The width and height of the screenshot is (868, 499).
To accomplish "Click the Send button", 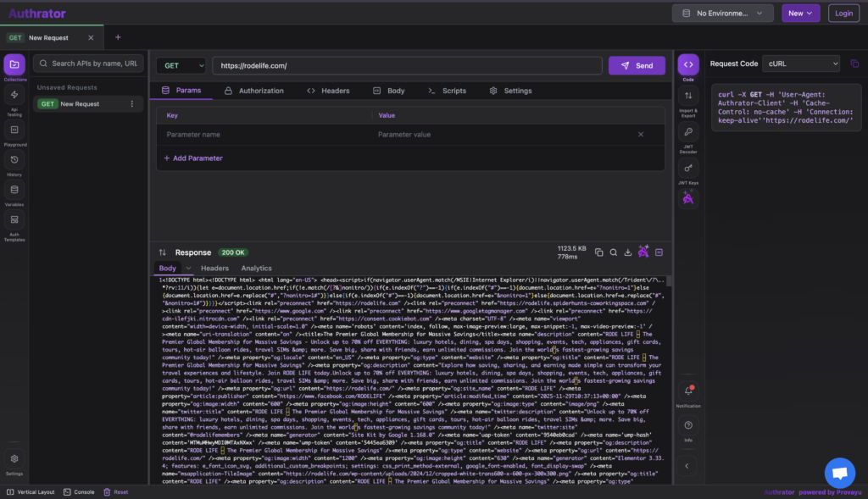I will click(637, 65).
